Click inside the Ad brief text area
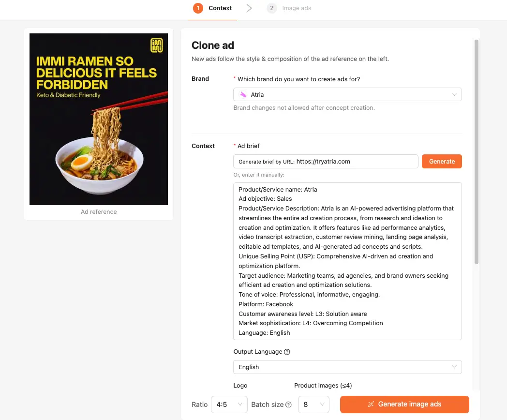The height and width of the screenshot is (420, 507). [x=347, y=261]
